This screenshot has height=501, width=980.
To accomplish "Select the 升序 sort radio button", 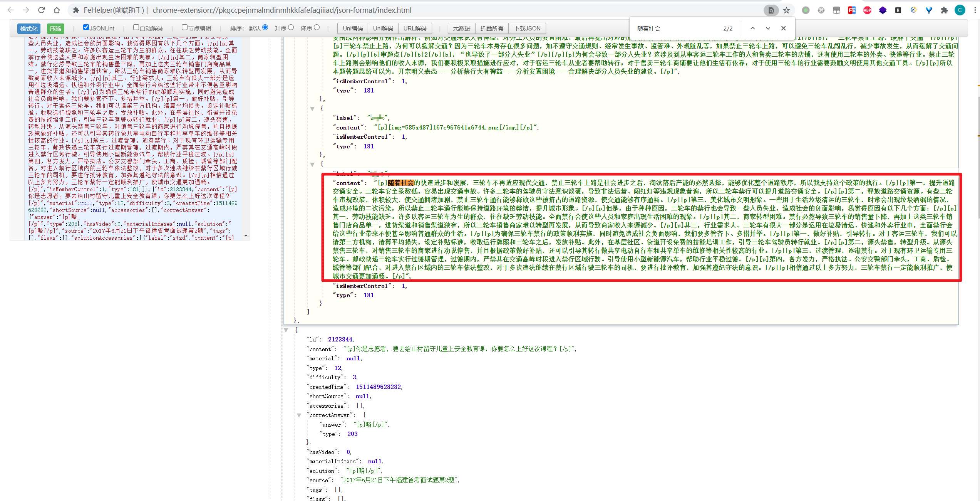I will point(291,27).
